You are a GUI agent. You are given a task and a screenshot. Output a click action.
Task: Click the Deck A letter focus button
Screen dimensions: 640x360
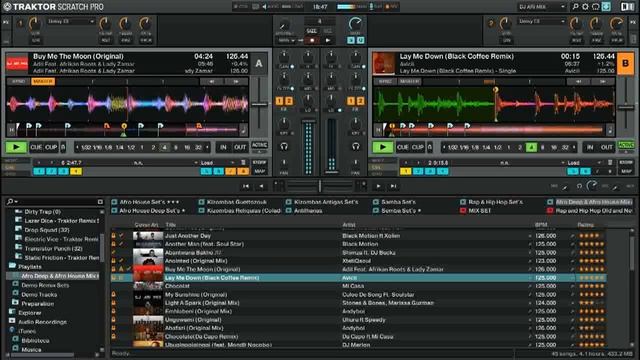[x=259, y=64]
